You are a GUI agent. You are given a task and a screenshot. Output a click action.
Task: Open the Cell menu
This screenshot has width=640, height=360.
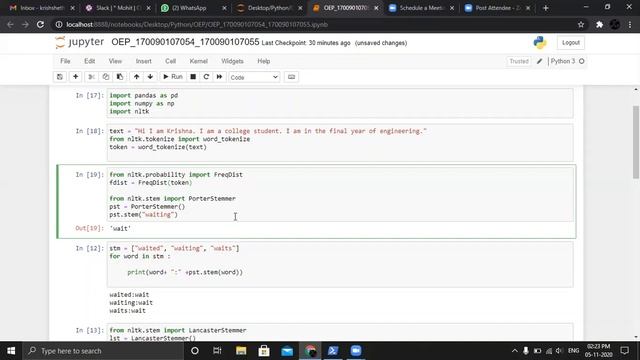[170, 61]
